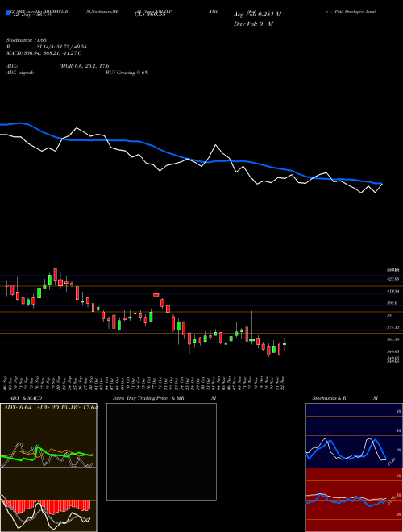Click the 11.66 stochastics value label
The height and width of the screenshot is (532, 403).
391,462
